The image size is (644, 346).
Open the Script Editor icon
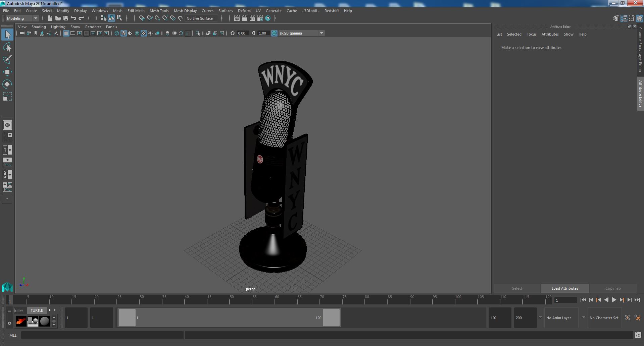point(638,335)
